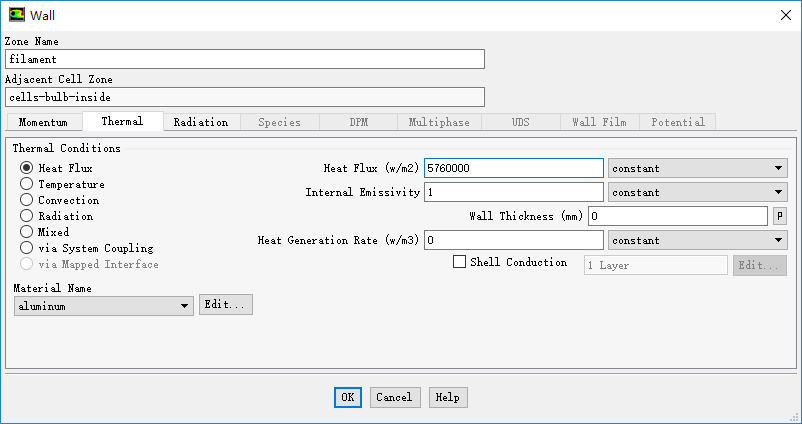The height and width of the screenshot is (424, 802).
Task: Switch to the Radiation tab
Action: [x=200, y=122]
